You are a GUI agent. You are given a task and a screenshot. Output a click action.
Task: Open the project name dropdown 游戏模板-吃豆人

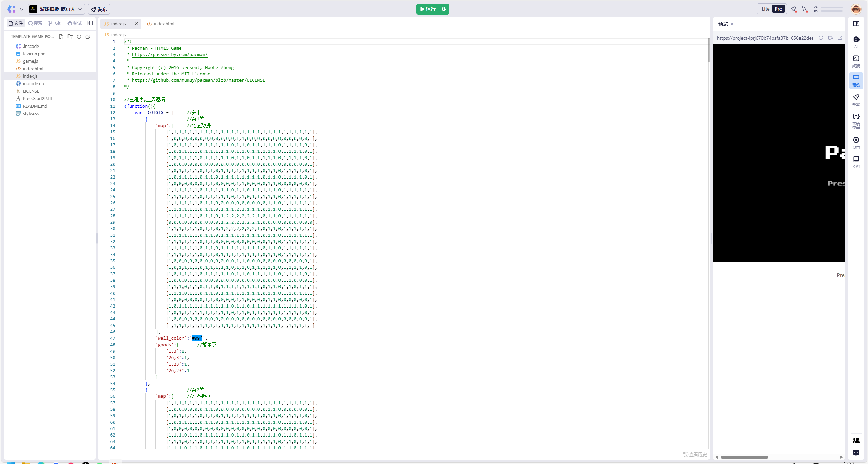coord(56,9)
